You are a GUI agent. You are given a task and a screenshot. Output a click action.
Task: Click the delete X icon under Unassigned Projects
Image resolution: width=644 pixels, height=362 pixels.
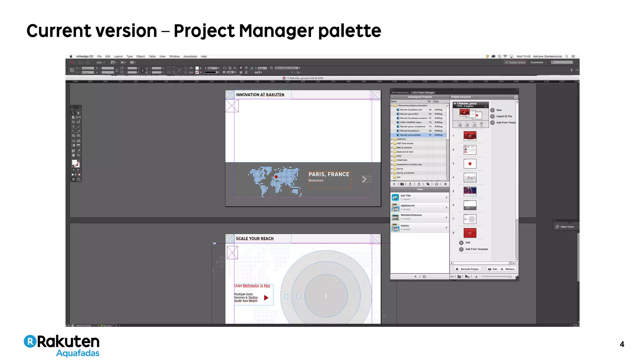click(x=445, y=184)
